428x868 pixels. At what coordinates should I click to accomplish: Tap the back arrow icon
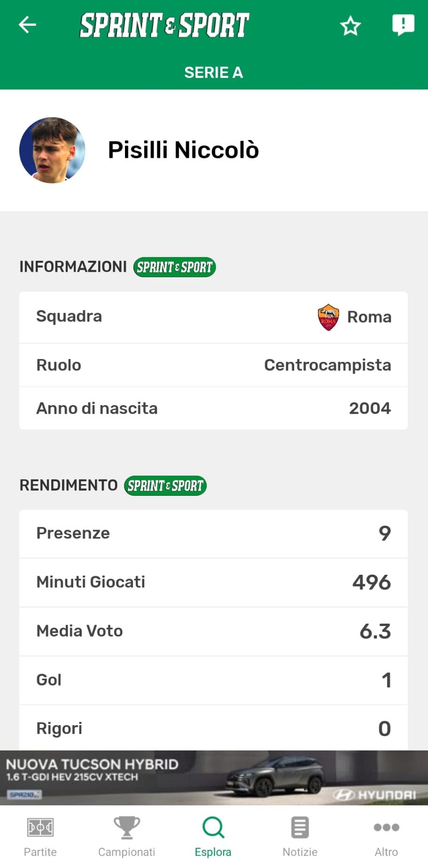coord(27,25)
